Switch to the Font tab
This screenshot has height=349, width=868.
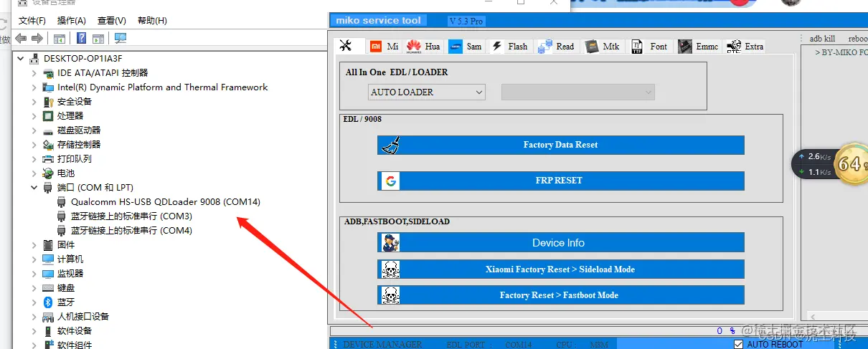649,47
